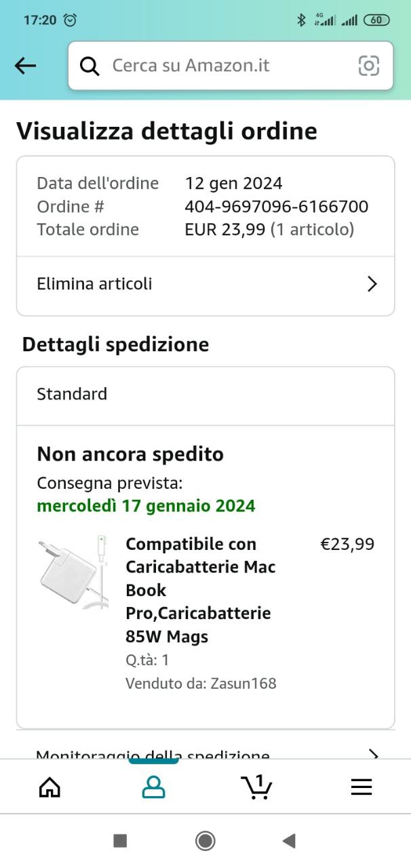
Task: Open the camera lens scan icon
Action: coord(368,66)
